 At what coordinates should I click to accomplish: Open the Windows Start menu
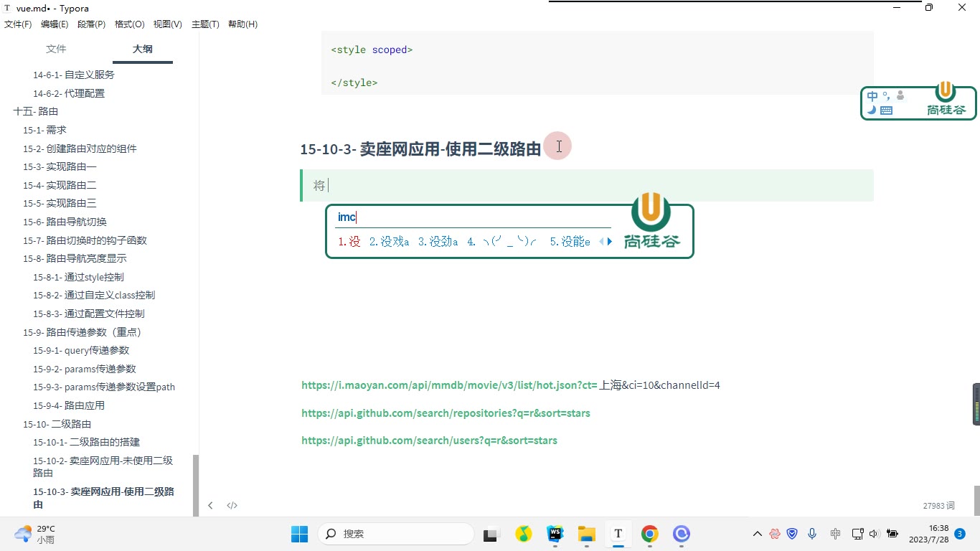pyautogui.click(x=299, y=534)
